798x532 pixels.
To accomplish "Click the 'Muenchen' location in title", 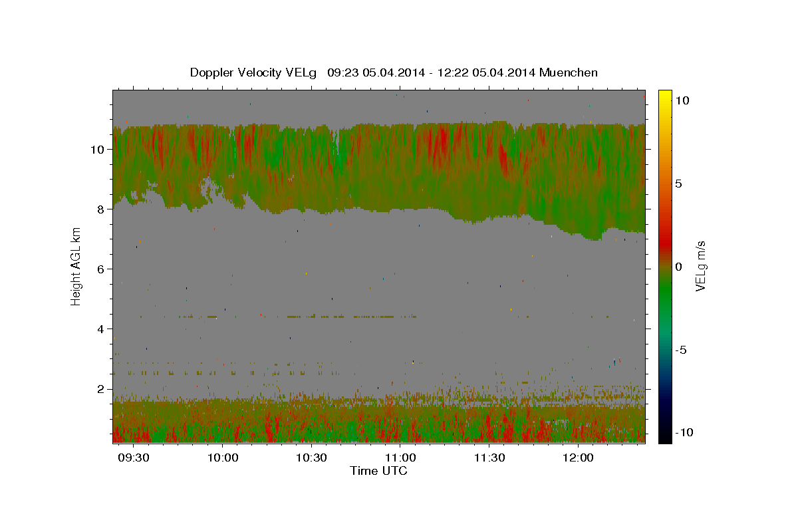I will tap(569, 72).
